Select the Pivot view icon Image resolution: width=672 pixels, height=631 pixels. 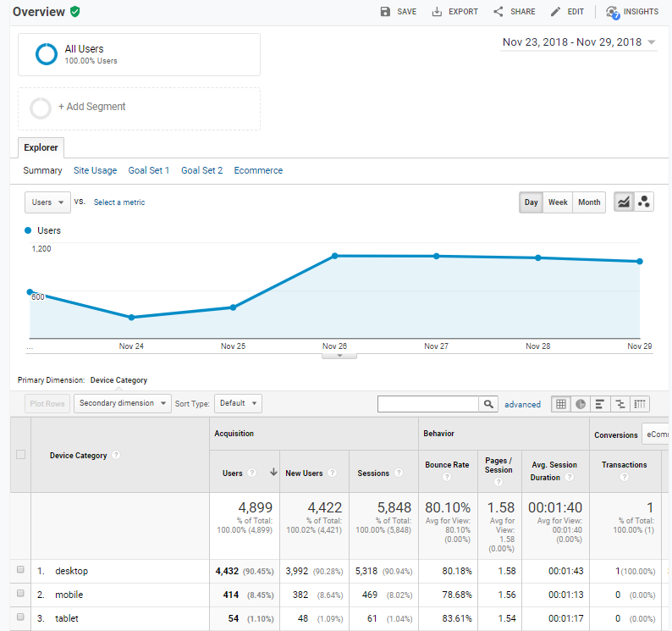(x=640, y=404)
